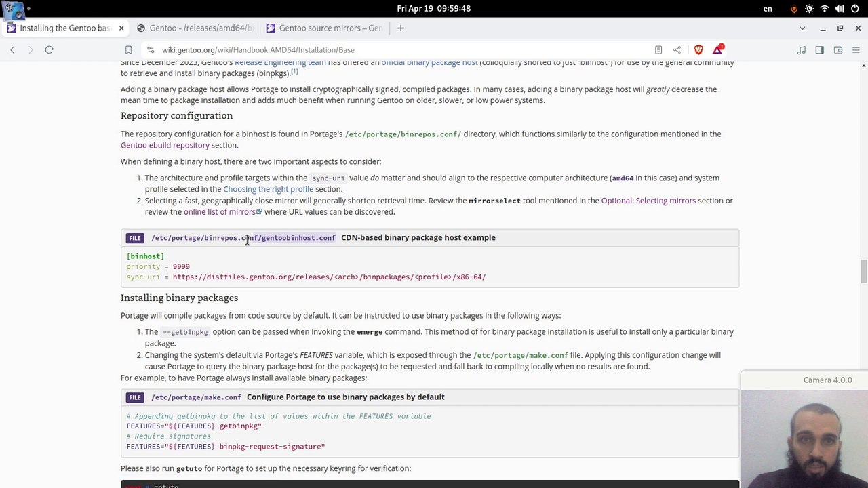Toggle the browser sidebar panel
Image resolution: width=868 pixels, height=488 pixels.
coord(820,49)
